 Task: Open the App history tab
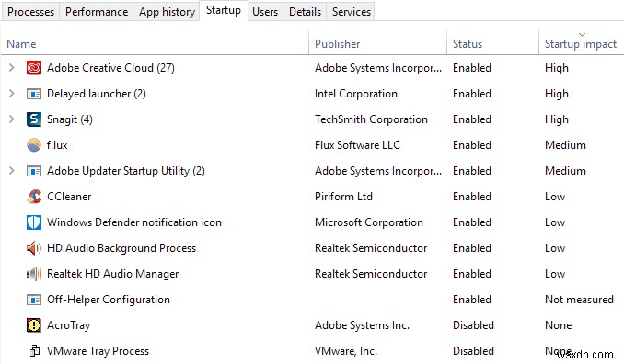pos(167,12)
